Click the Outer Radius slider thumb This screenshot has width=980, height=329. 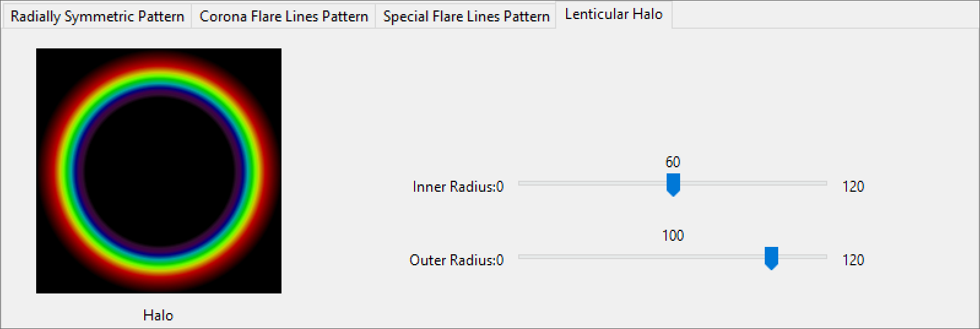pos(771,258)
